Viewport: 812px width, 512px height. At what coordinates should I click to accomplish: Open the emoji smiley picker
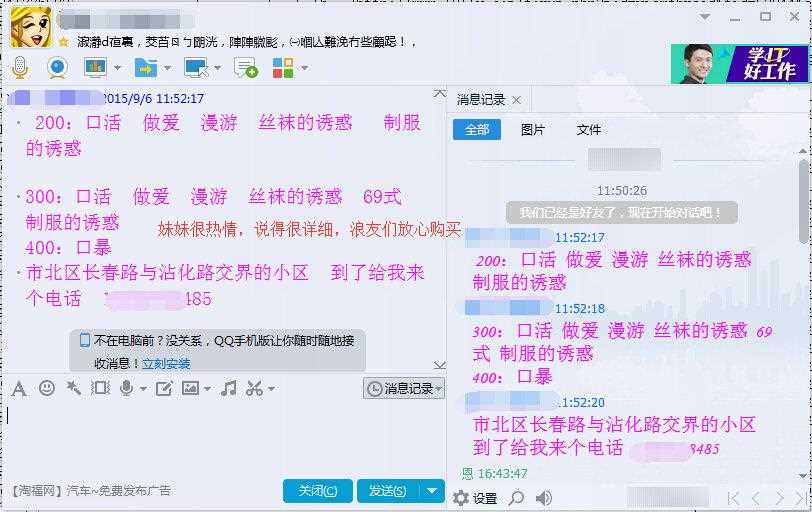pos(47,388)
